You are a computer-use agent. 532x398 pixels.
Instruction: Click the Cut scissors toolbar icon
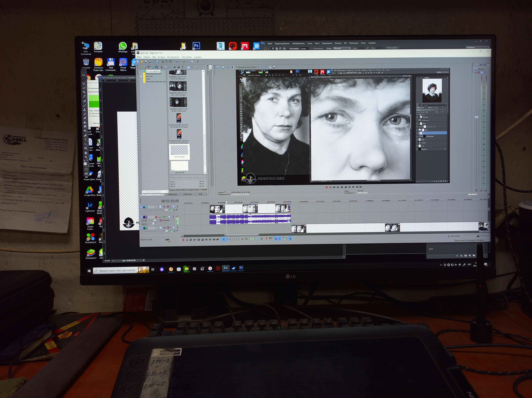click(x=163, y=62)
